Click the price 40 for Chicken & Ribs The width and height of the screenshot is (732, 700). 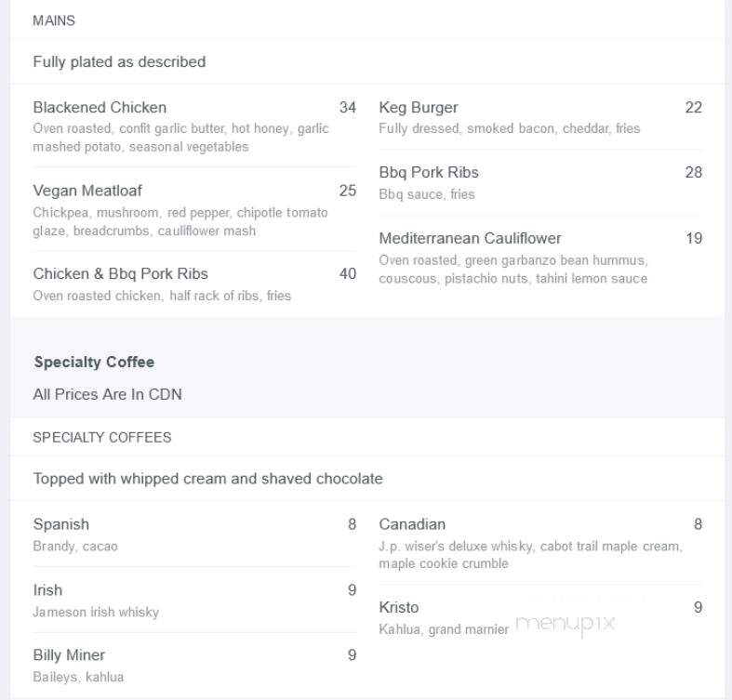pyautogui.click(x=348, y=273)
